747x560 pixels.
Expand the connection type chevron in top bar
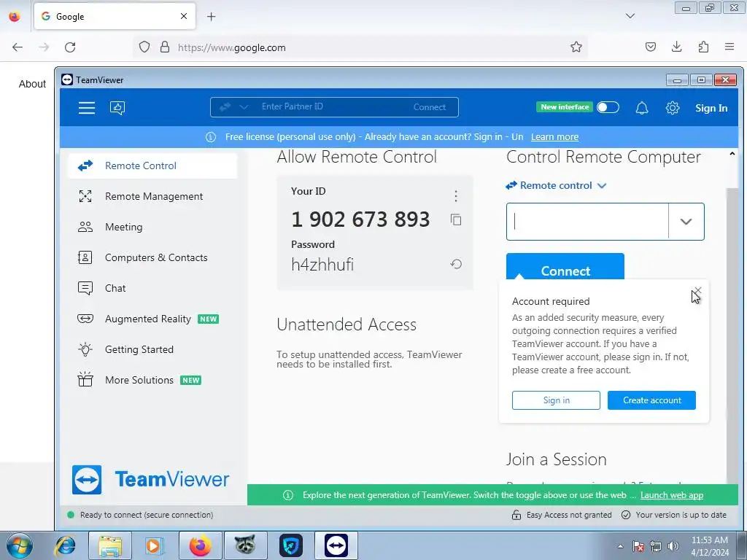tap(244, 107)
